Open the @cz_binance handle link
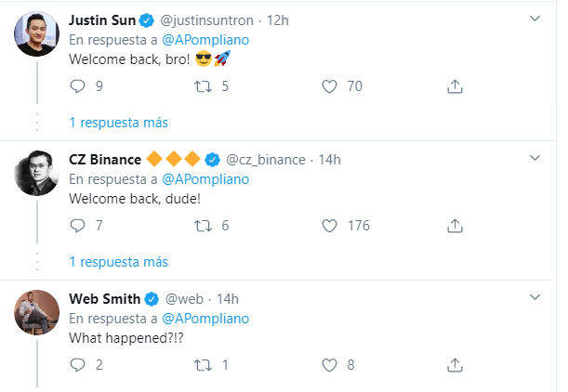The image size is (568, 392). coord(265,159)
